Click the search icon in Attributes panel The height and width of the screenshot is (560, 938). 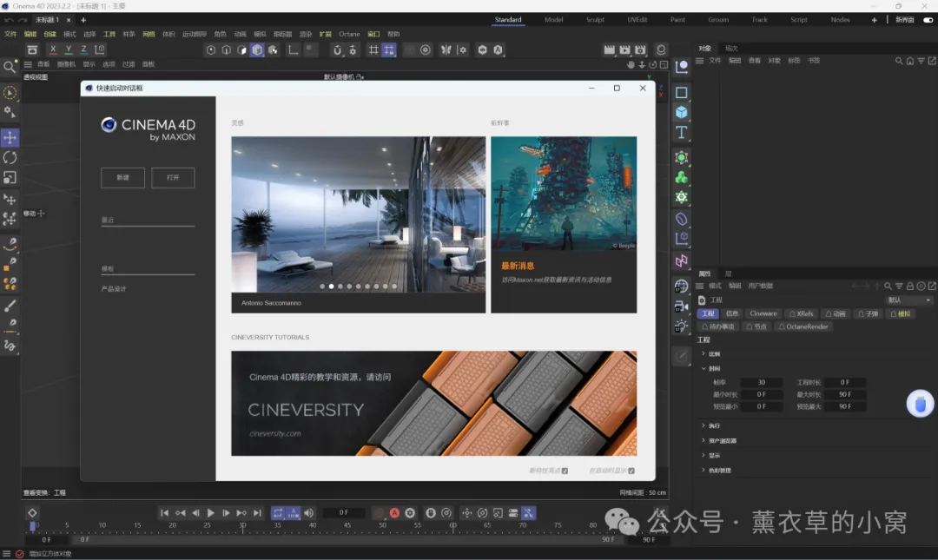tap(888, 286)
